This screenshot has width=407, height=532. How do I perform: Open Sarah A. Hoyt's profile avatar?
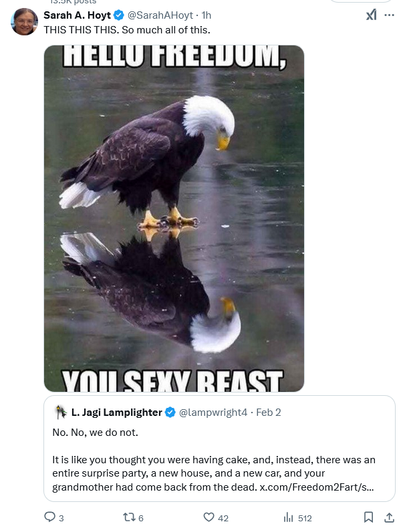tap(24, 22)
